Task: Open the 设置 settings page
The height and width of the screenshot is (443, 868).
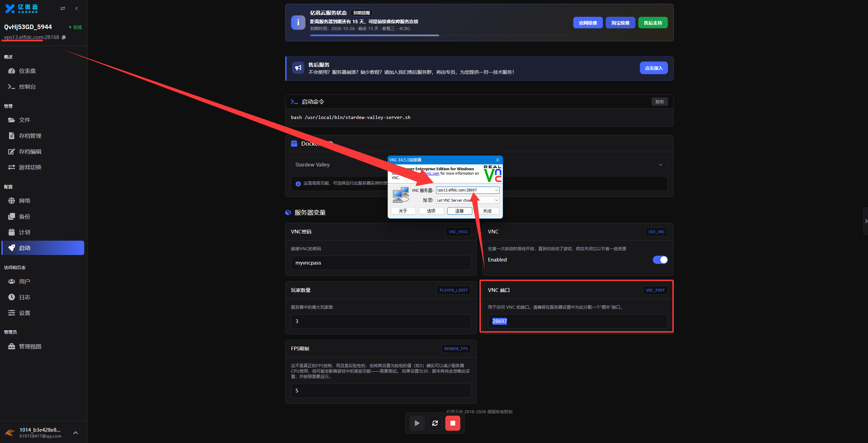Action: click(x=43, y=313)
